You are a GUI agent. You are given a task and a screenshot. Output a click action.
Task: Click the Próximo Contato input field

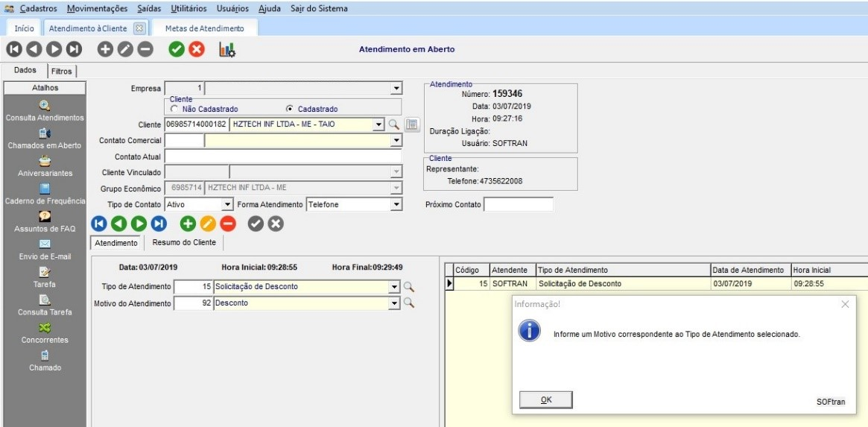(x=519, y=204)
